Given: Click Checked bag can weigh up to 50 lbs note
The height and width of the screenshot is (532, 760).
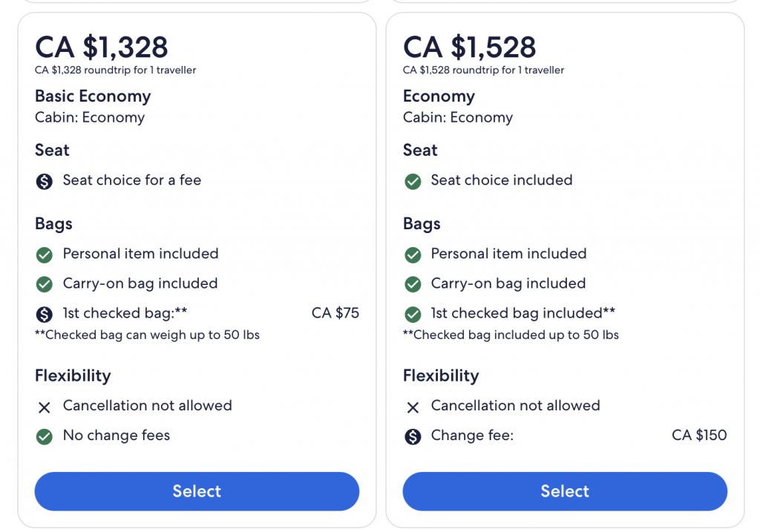Looking at the screenshot, I should click(x=147, y=335).
